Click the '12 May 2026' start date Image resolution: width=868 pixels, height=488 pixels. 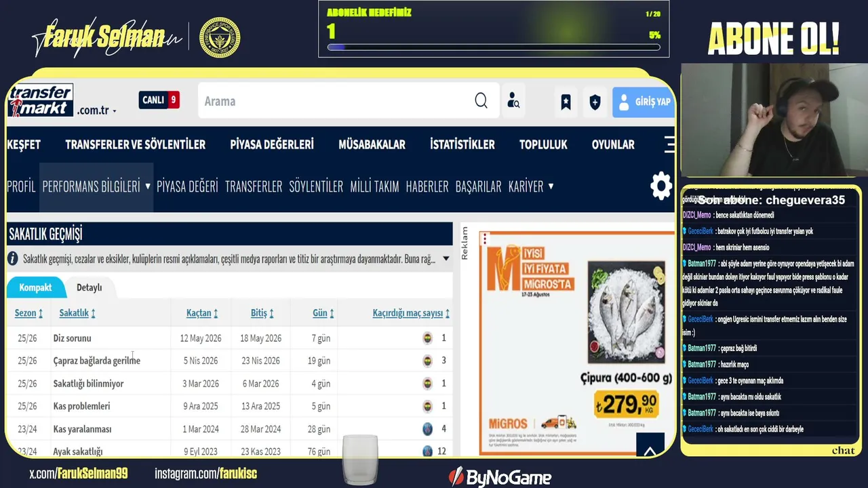(199, 338)
